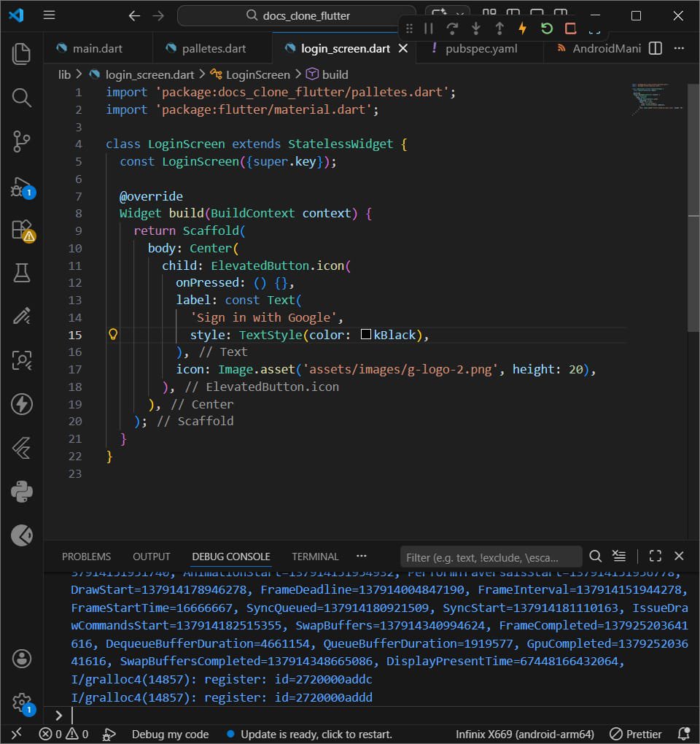The height and width of the screenshot is (744, 700).
Task: Select the DEBUG CONSOLE panel tab
Action: (x=231, y=556)
